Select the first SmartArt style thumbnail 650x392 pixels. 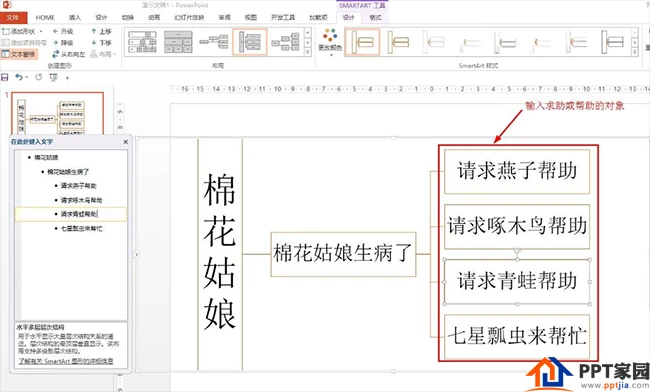click(x=362, y=42)
